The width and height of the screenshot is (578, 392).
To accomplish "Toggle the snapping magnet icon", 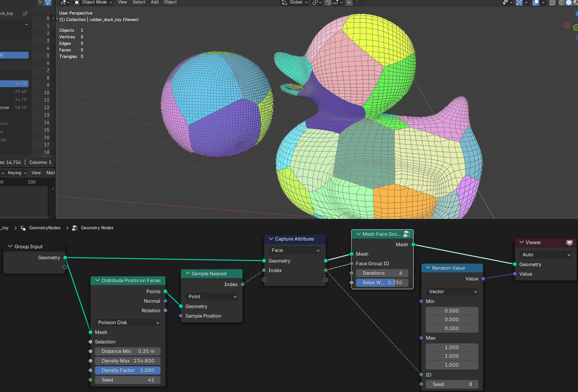I will pyautogui.click(x=328, y=2).
